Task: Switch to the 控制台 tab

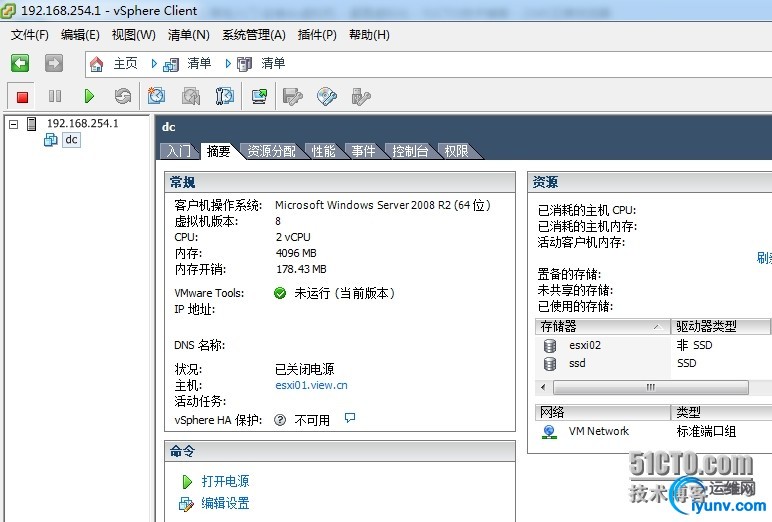Action: [x=410, y=151]
